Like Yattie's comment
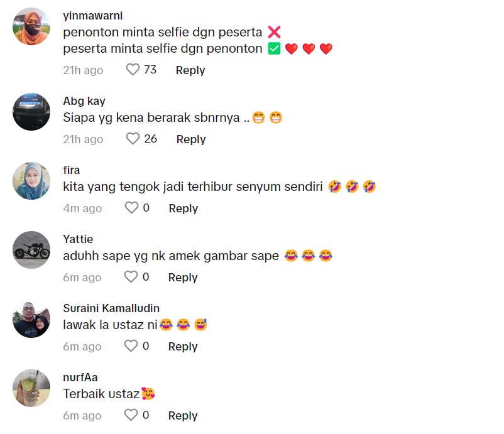504x434 pixels. pos(131,277)
